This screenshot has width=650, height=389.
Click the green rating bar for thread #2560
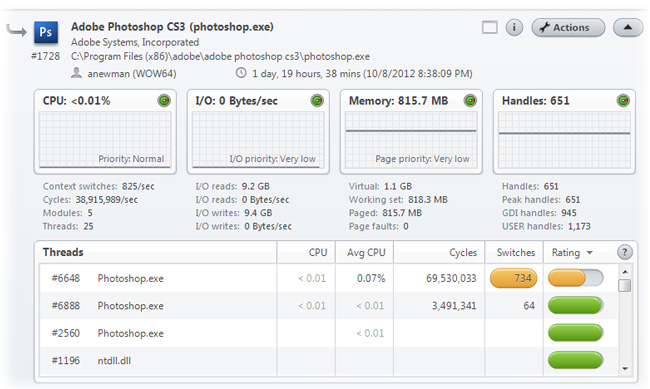pos(575,333)
